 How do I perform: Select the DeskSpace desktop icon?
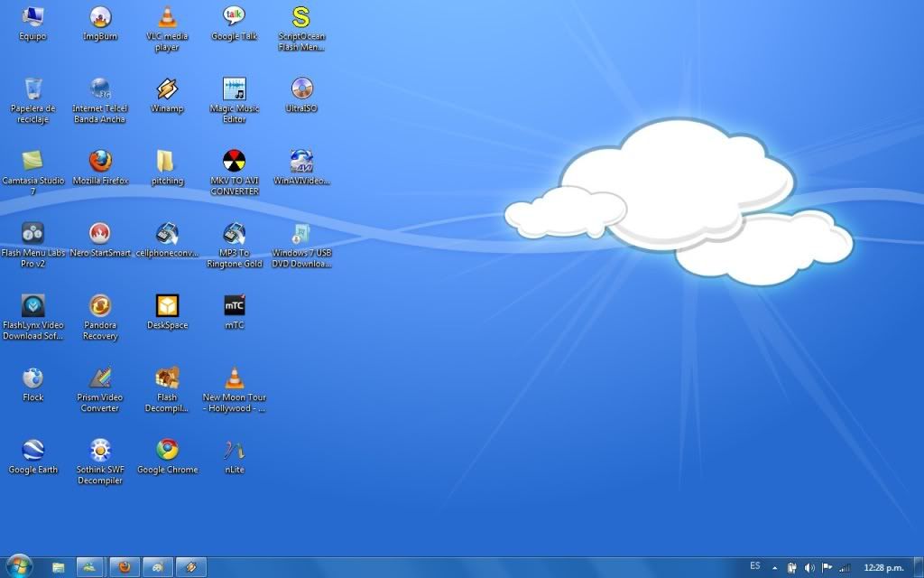click(x=167, y=312)
